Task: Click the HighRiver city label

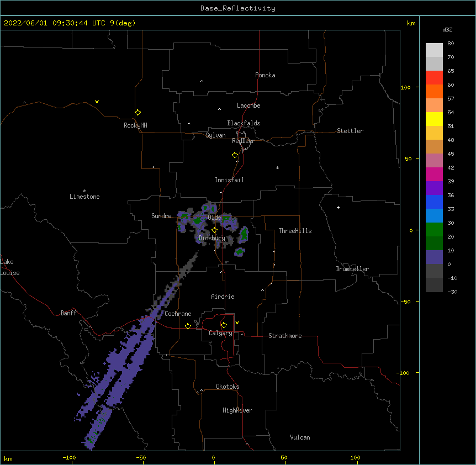Action: pyautogui.click(x=237, y=410)
